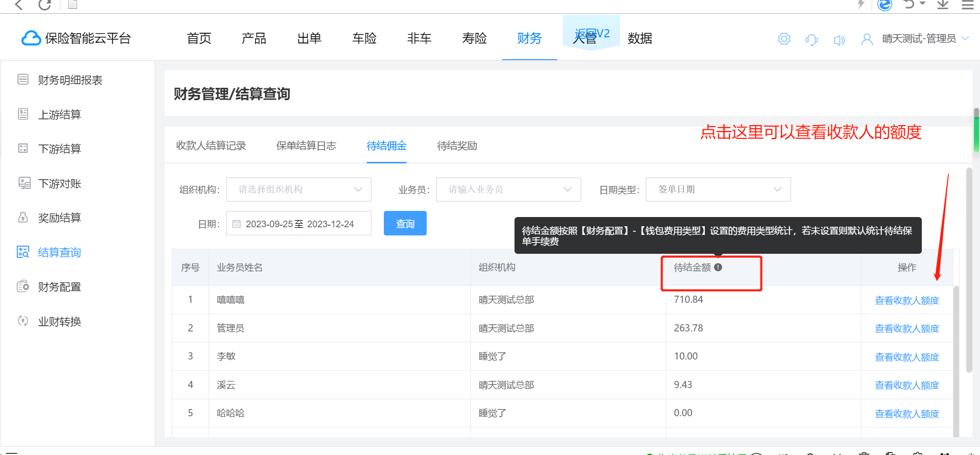Click the 业财转换 sidebar icon
The image size is (980, 455).
tap(23, 321)
